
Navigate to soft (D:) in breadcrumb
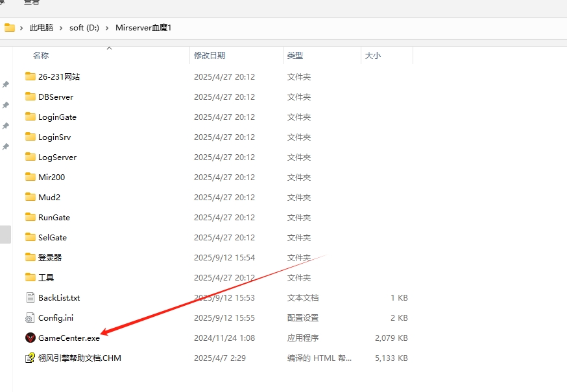[x=85, y=28]
